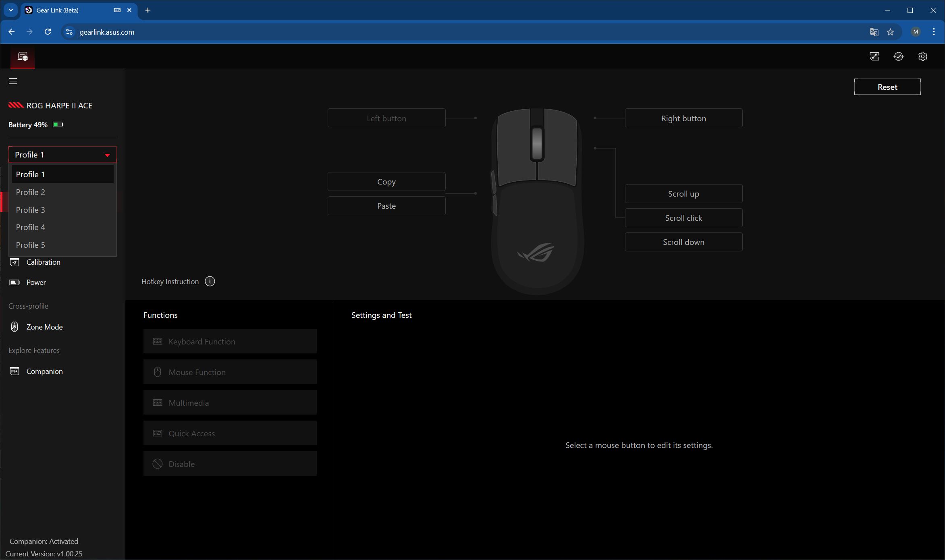Click the Disable prohibition icon
This screenshot has height=560, width=945.
(x=158, y=464)
